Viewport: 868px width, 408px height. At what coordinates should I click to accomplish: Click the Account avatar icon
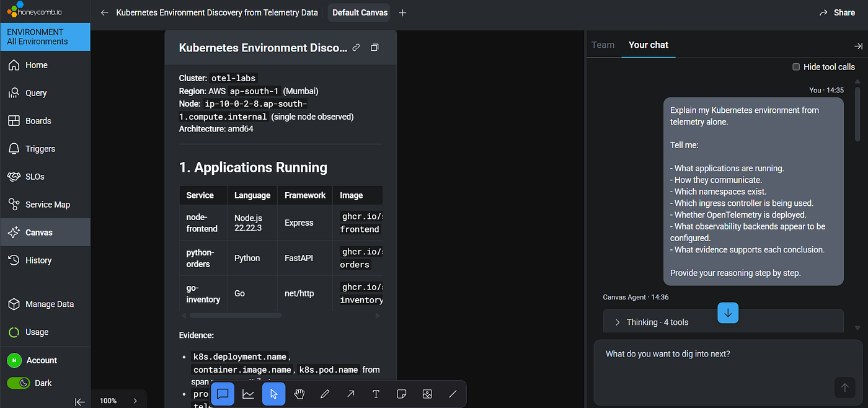tap(14, 360)
